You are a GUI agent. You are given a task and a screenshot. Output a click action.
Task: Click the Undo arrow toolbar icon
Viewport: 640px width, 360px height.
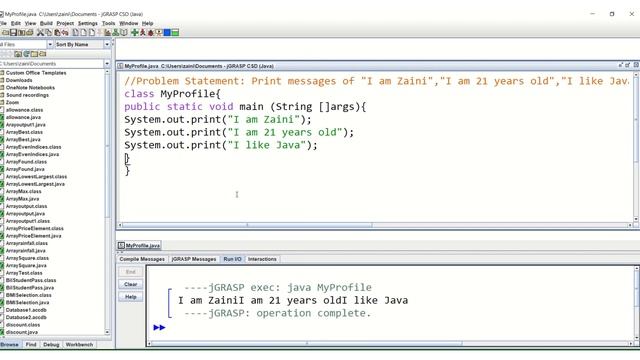coord(65,33)
